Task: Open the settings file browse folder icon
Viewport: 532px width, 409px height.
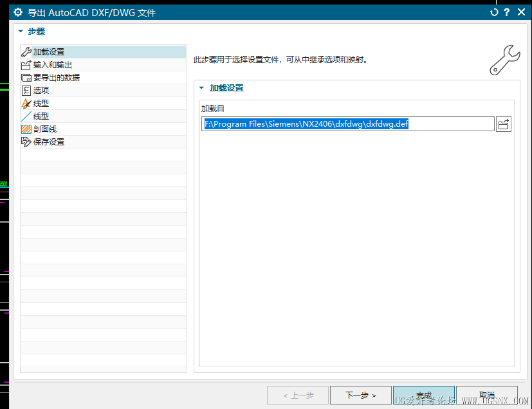Action: tap(504, 124)
